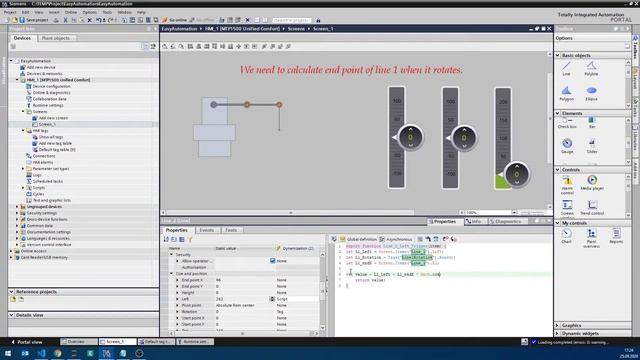Click the filter funnel icon in Properties
This screenshot has height=360, width=640.
tap(190, 240)
